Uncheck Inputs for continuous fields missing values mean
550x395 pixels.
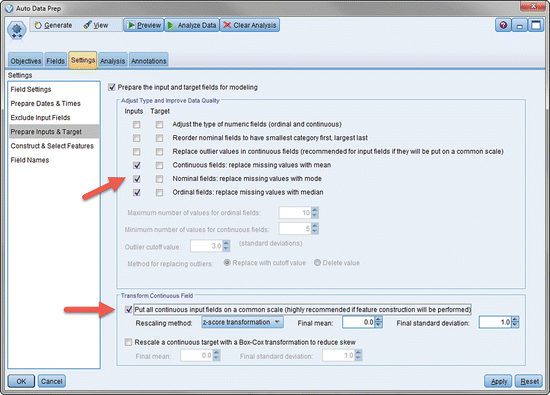pyautogui.click(x=136, y=165)
